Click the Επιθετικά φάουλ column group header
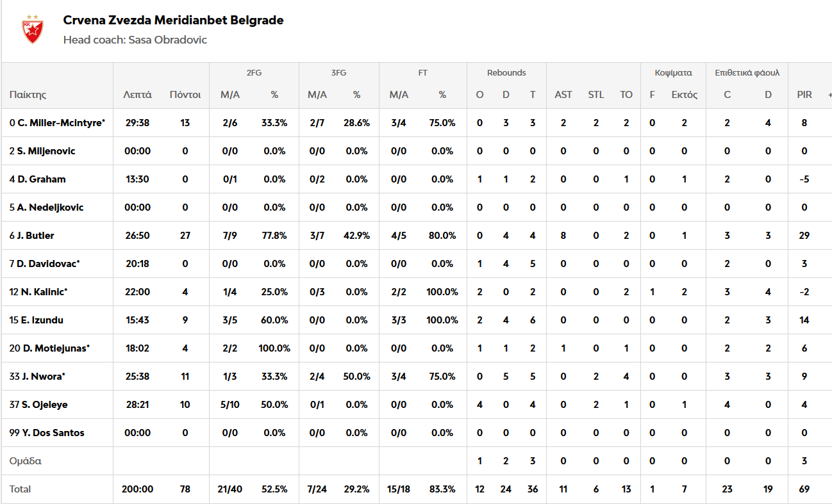The width and height of the screenshot is (832, 504). 747,73
